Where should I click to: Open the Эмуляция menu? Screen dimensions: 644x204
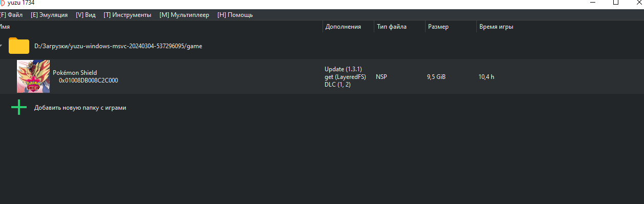tap(49, 15)
